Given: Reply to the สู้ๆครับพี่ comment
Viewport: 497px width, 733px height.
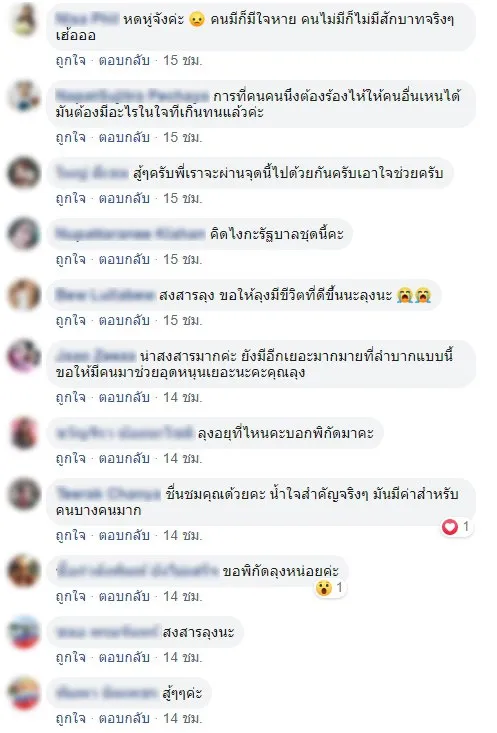Looking at the screenshot, I should 124,198.
